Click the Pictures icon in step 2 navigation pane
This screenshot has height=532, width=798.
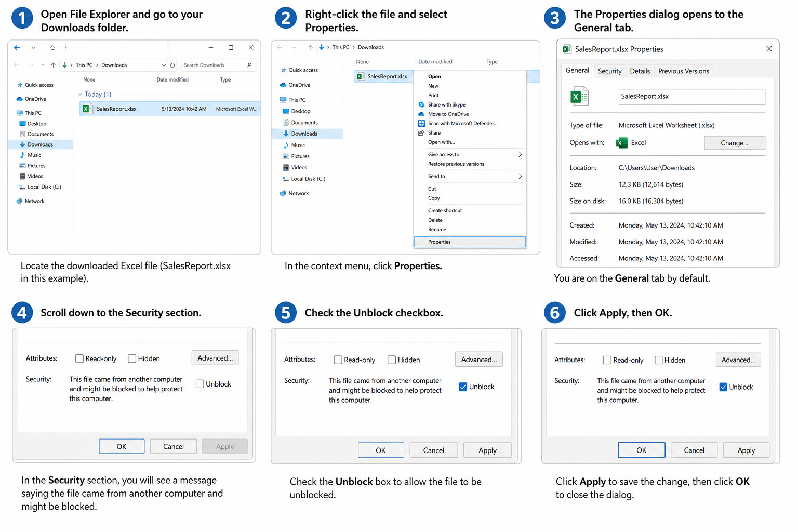pos(286,156)
